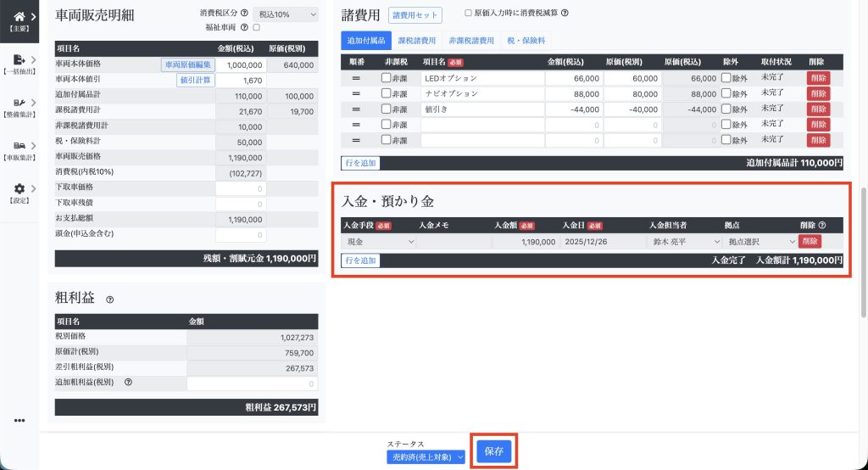This screenshot has width=868, height=470.
Task: Open the 整備集計 wrench icon in sidebar
Action: [19, 104]
